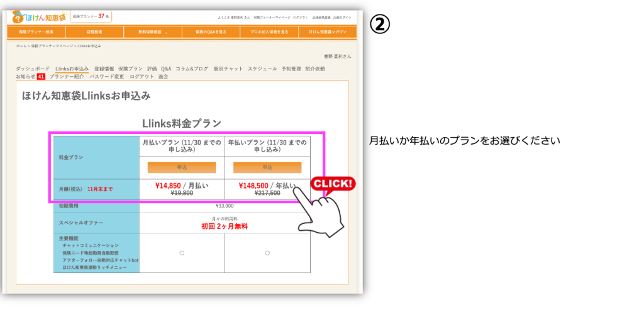The height and width of the screenshot is (317, 644).
Task: Click 申込 button under 年払いプラン
Action: coord(267,167)
